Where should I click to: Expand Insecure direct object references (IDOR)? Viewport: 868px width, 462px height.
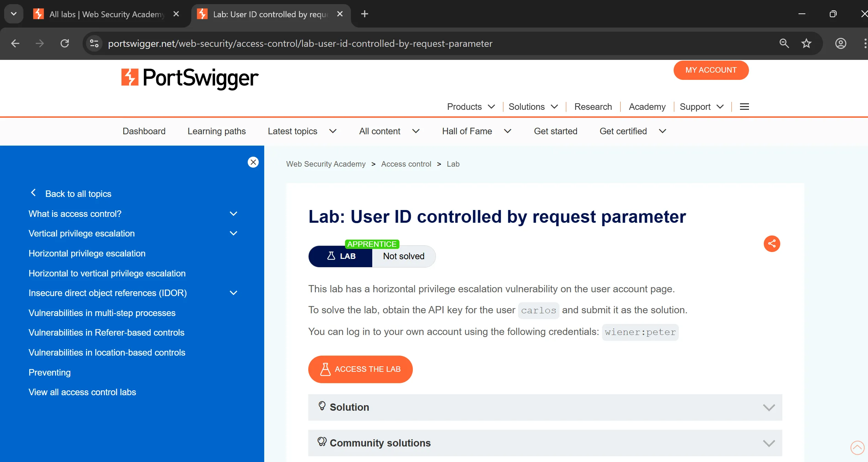233,293
